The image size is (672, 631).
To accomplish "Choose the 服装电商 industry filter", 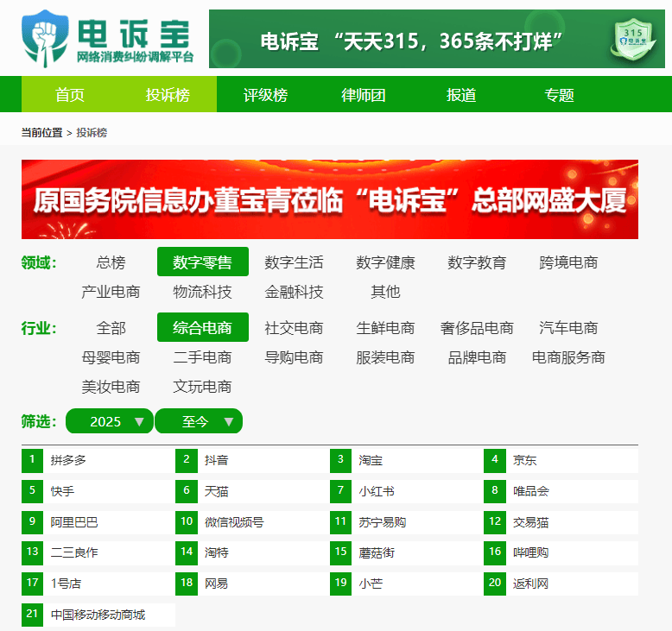I will (x=386, y=357).
